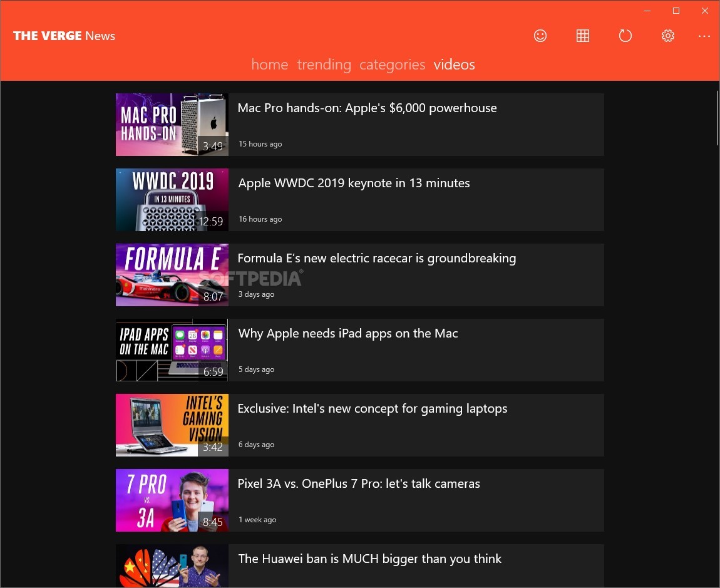Click the "1 week ago" timestamp

(x=257, y=520)
